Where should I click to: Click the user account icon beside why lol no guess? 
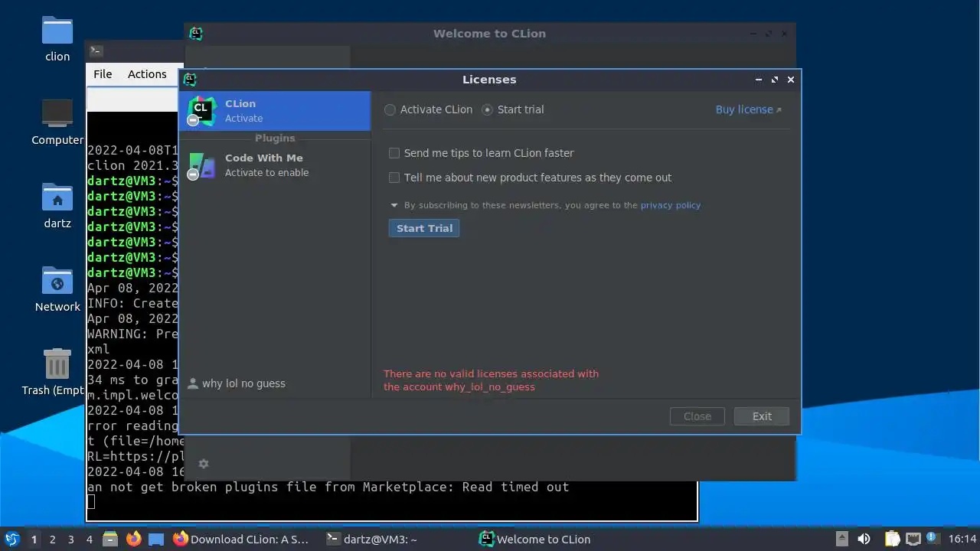click(x=193, y=383)
